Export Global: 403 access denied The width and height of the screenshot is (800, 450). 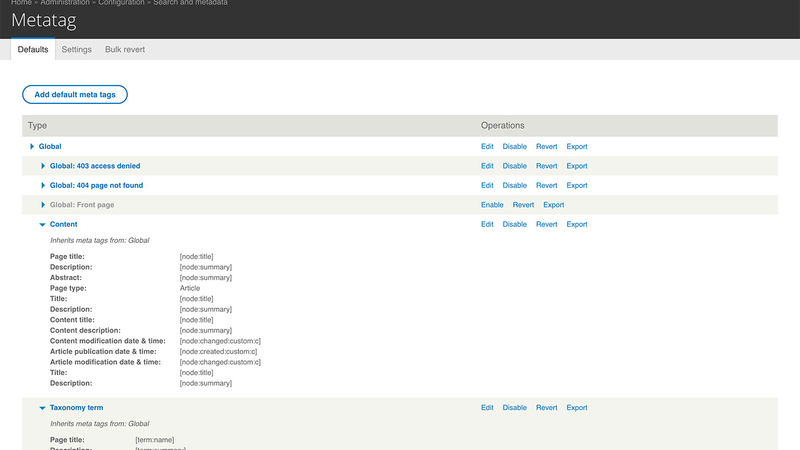point(577,166)
